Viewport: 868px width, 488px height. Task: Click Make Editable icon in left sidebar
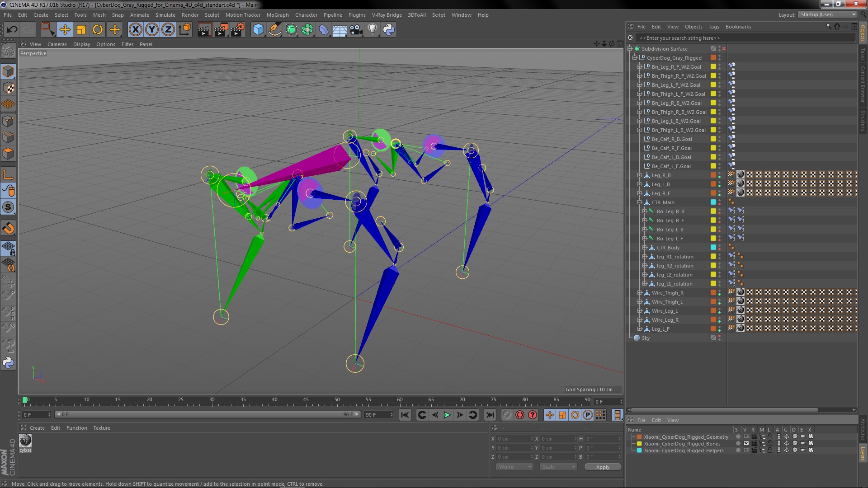tap(8, 51)
